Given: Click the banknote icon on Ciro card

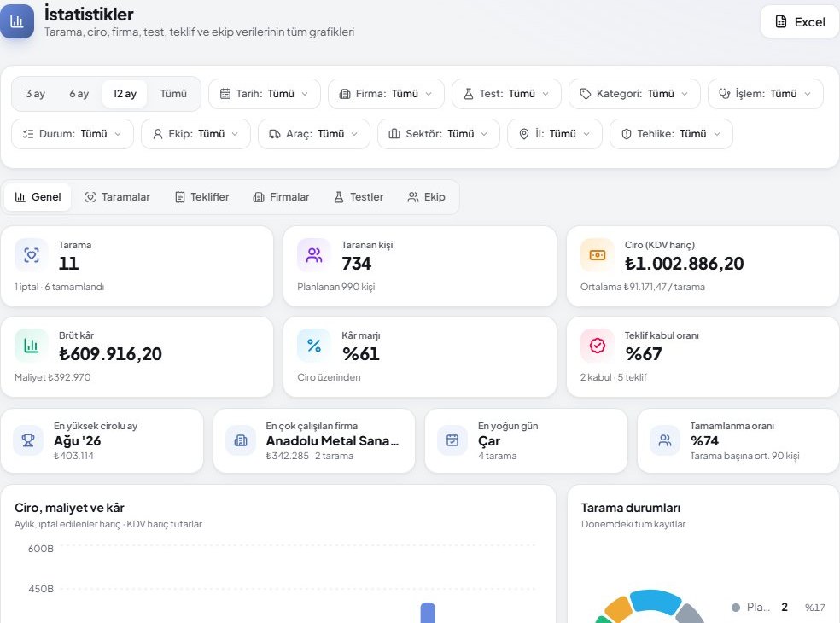Looking at the screenshot, I should coord(598,255).
